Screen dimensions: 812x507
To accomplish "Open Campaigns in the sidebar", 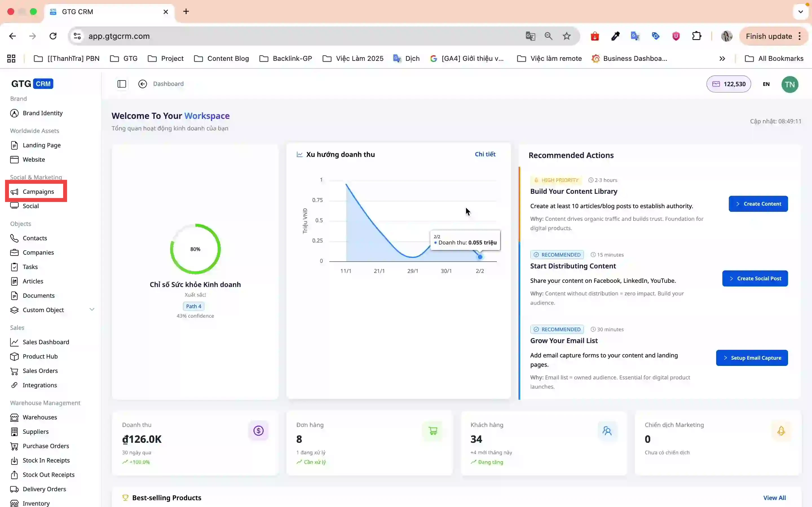I will pyautogui.click(x=38, y=192).
